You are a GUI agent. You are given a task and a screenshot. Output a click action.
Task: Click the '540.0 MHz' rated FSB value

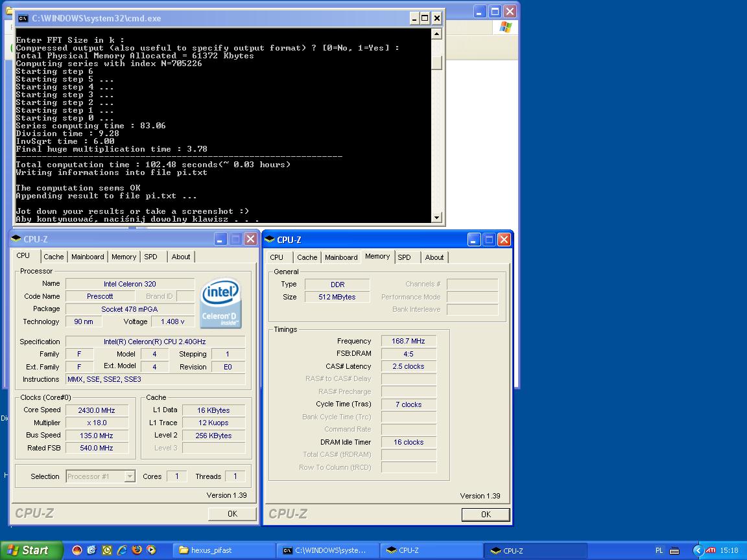click(x=97, y=448)
